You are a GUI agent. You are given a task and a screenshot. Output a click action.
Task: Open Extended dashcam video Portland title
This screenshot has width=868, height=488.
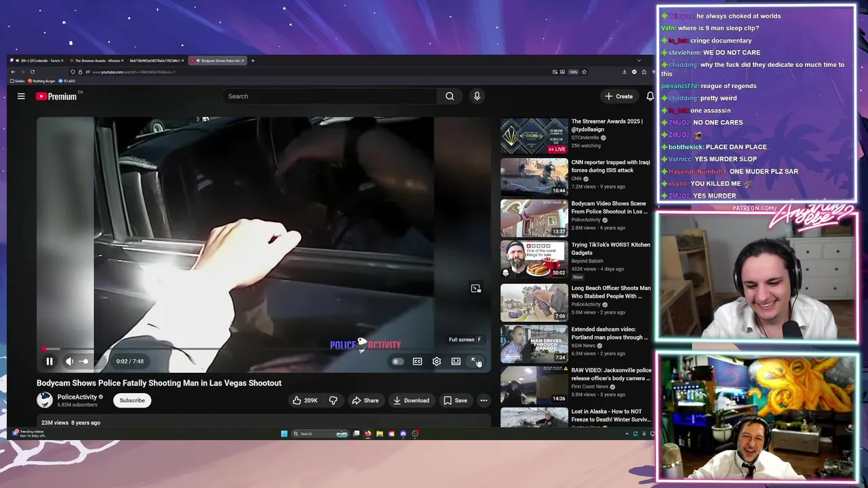pos(609,333)
